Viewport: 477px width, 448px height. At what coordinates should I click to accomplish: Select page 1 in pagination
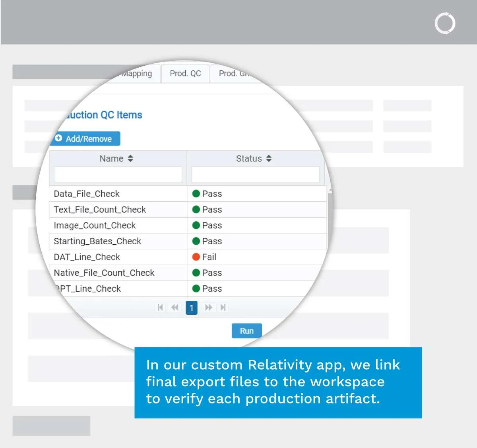(x=192, y=308)
